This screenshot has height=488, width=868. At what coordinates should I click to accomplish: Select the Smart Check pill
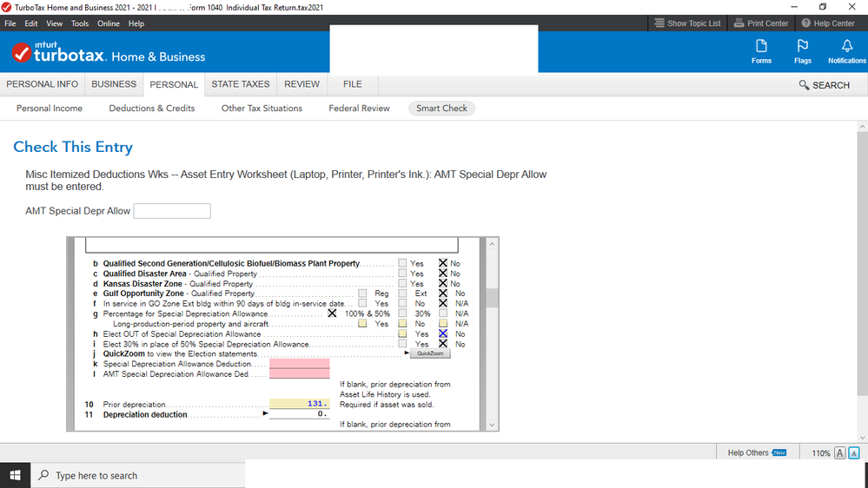click(x=441, y=109)
